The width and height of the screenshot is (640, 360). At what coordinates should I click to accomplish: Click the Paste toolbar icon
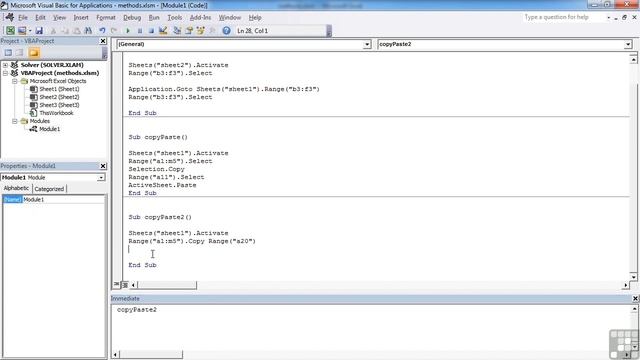(x=76, y=31)
